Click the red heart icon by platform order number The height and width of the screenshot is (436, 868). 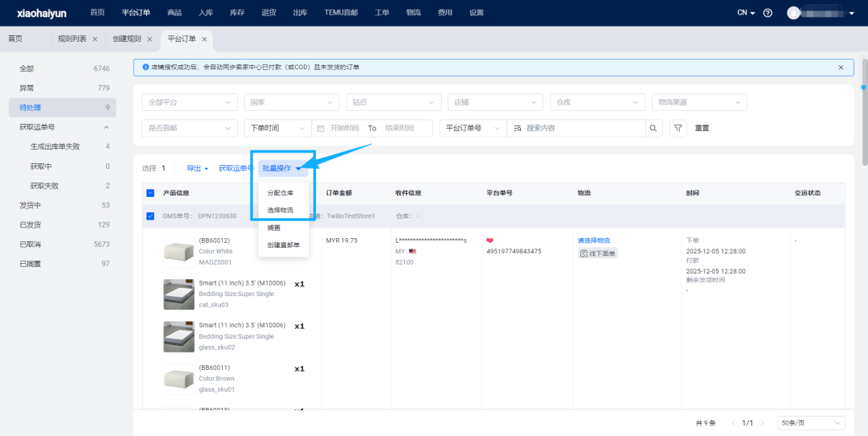(x=490, y=241)
